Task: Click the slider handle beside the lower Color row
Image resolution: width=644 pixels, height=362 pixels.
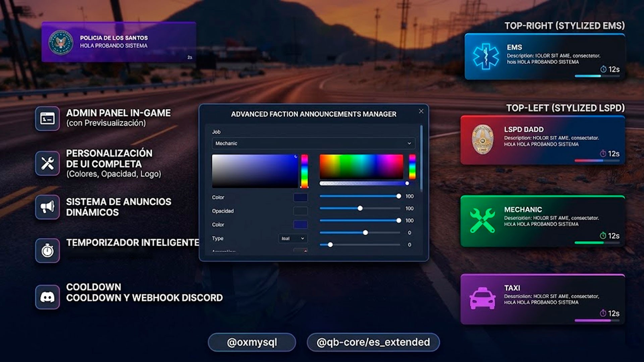Action: pyautogui.click(x=398, y=220)
